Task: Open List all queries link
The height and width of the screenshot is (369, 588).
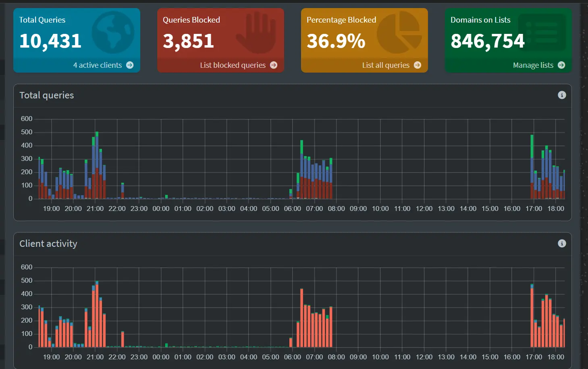Action: tap(385, 65)
